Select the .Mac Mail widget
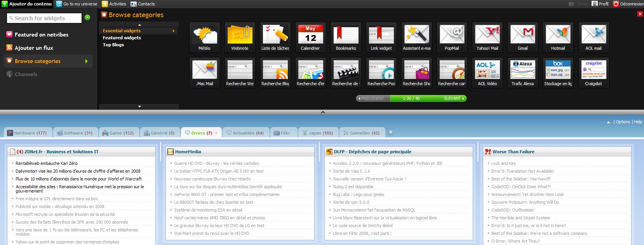Image resolution: width=644 pixels, height=245 pixels. 204,73
